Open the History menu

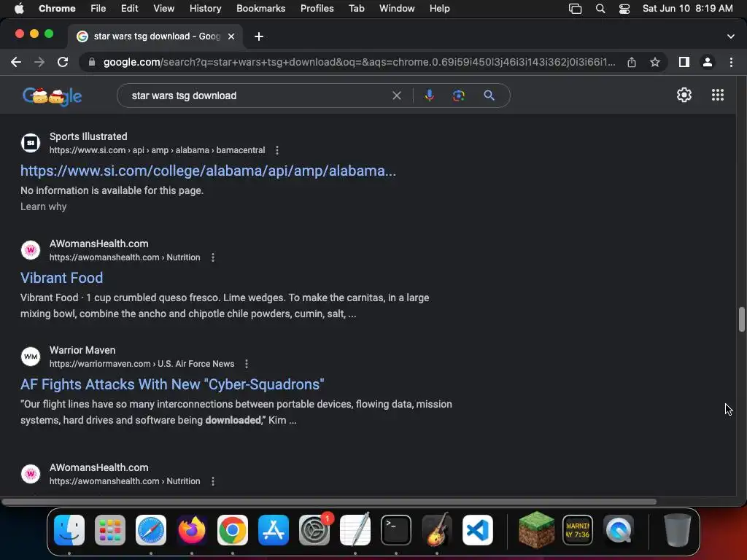tap(205, 9)
